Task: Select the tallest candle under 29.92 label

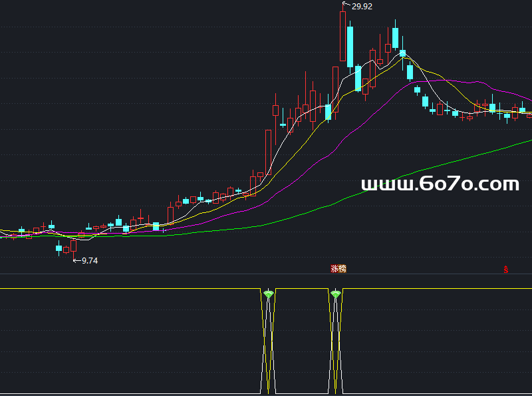Action: tap(342, 37)
